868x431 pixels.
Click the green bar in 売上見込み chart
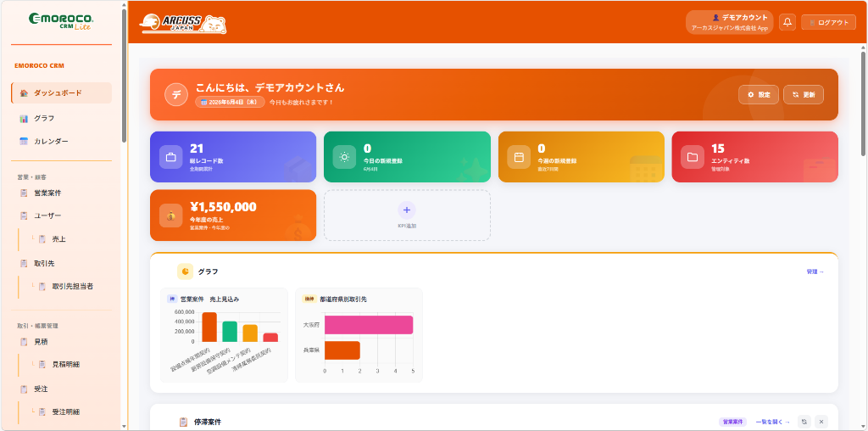[x=230, y=331]
